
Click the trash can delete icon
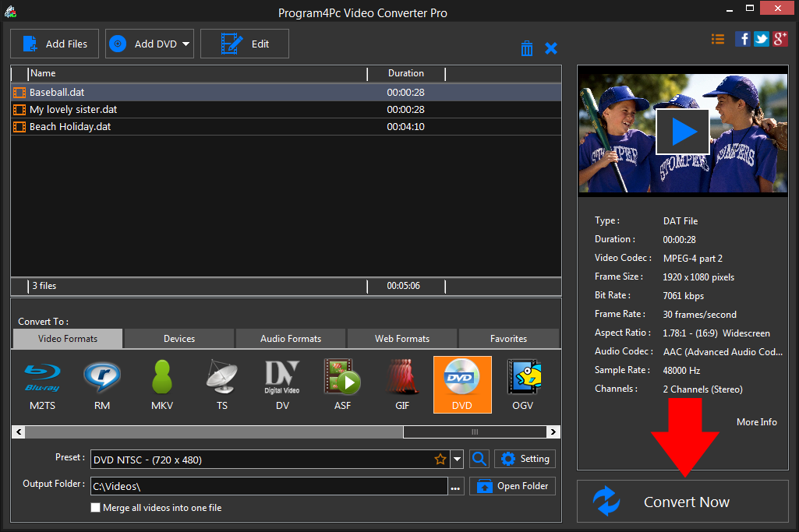(x=527, y=48)
